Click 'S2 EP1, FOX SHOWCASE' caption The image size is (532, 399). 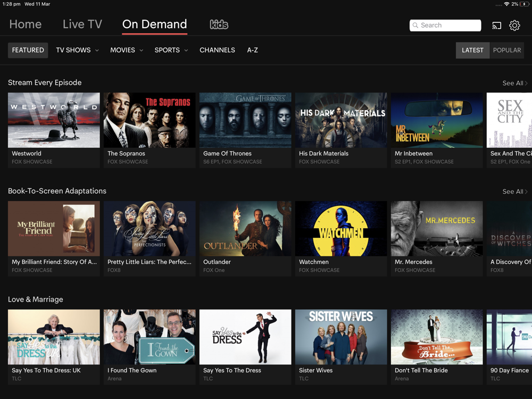pos(424,162)
